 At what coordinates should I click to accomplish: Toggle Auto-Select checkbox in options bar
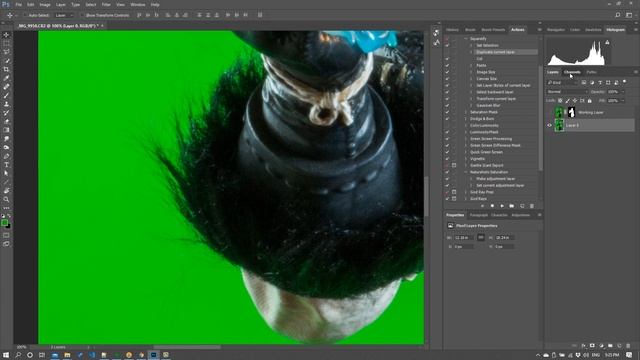pos(24,15)
